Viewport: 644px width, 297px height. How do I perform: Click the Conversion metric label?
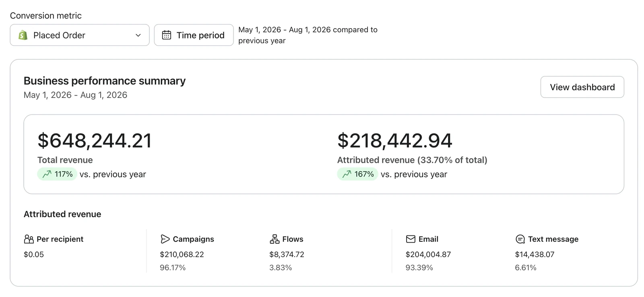click(x=46, y=16)
